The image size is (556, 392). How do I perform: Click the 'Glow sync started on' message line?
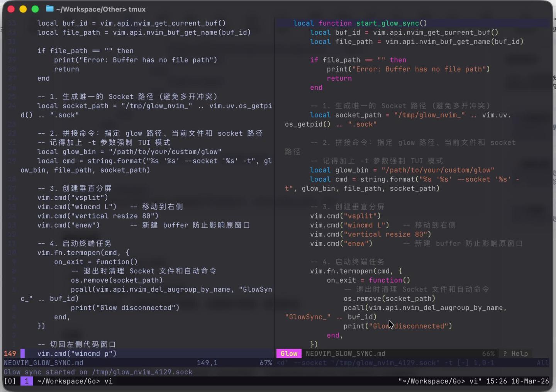coord(98,372)
